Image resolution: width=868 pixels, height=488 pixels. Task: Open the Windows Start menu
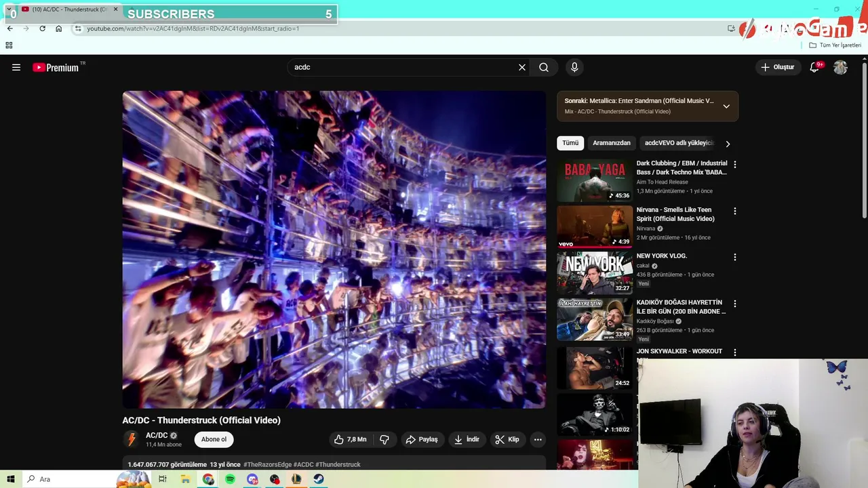(x=11, y=479)
